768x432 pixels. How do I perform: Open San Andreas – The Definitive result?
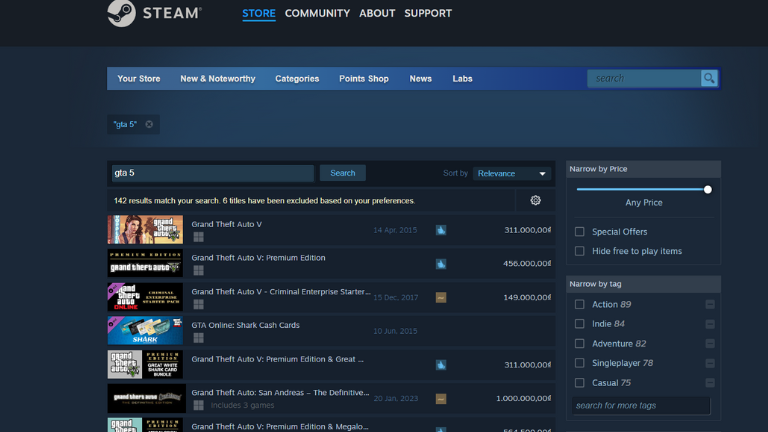coord(280,393)
